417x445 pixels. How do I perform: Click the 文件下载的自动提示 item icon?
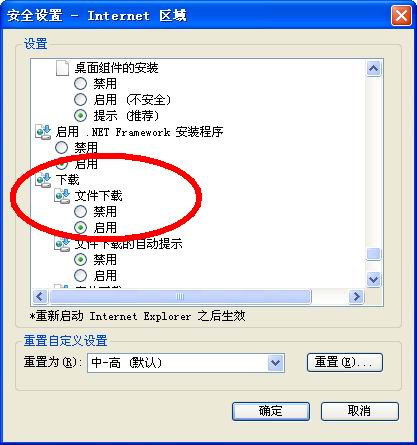point(62,244)
